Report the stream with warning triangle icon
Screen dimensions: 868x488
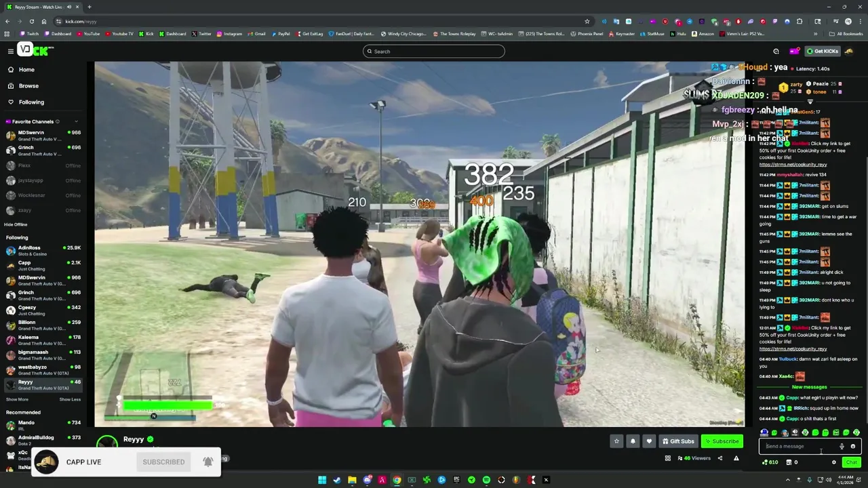click(736, 458)
